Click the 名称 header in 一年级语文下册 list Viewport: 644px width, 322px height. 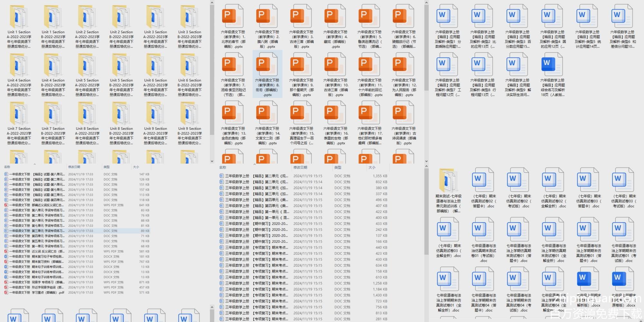(7, 167)
